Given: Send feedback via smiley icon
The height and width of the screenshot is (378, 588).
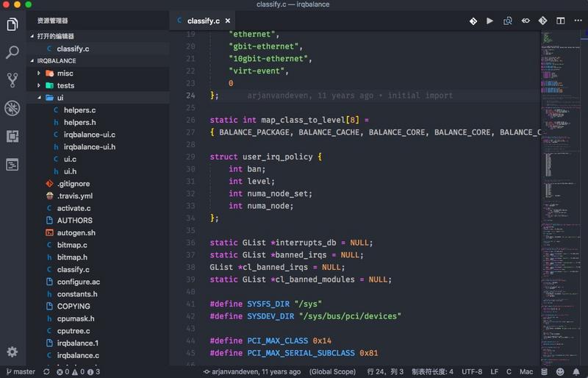Looking at the screenshot, I should (560, 371).
